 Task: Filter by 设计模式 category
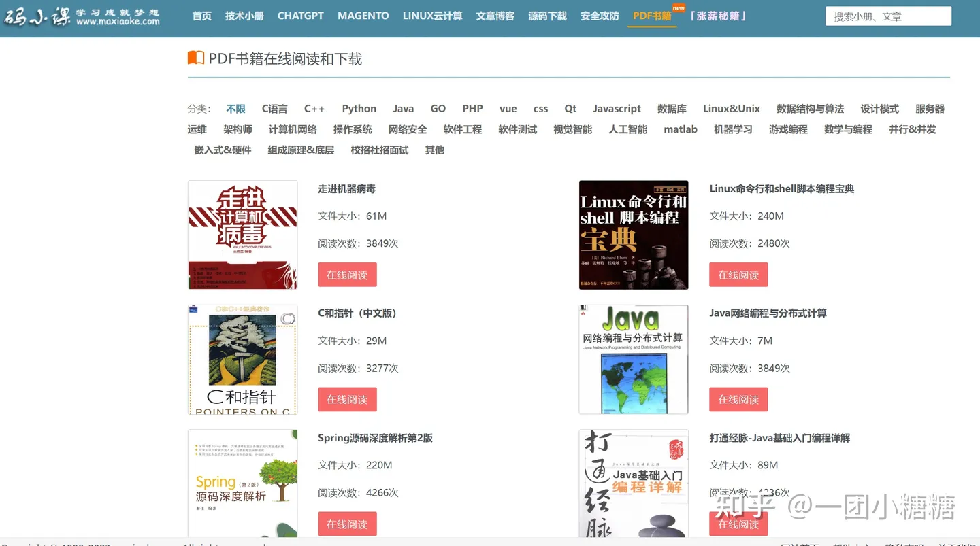880,109
